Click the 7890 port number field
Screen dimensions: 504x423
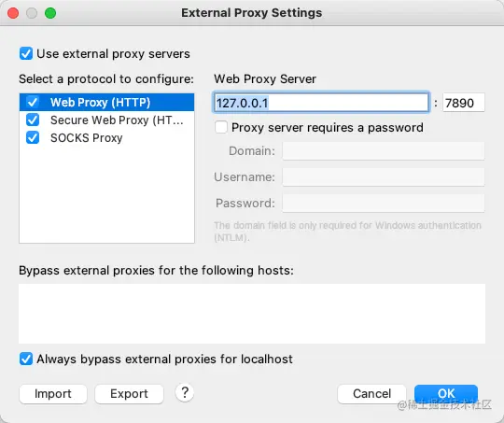click(464, 103)
